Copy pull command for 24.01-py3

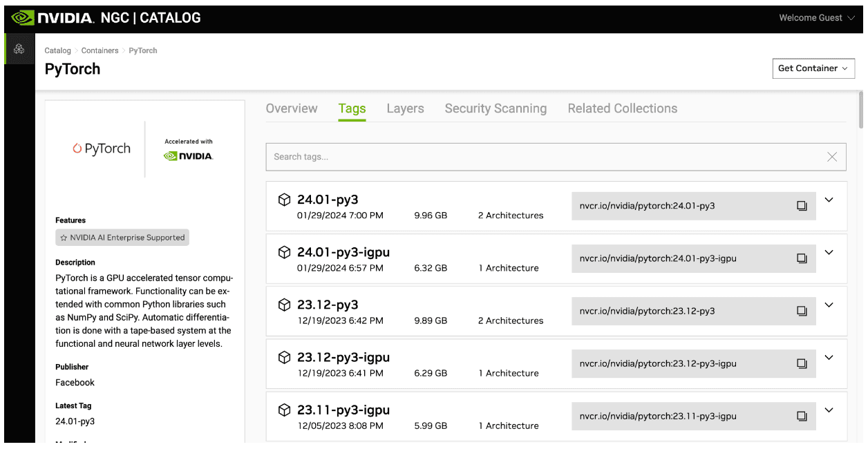[802, 206]
